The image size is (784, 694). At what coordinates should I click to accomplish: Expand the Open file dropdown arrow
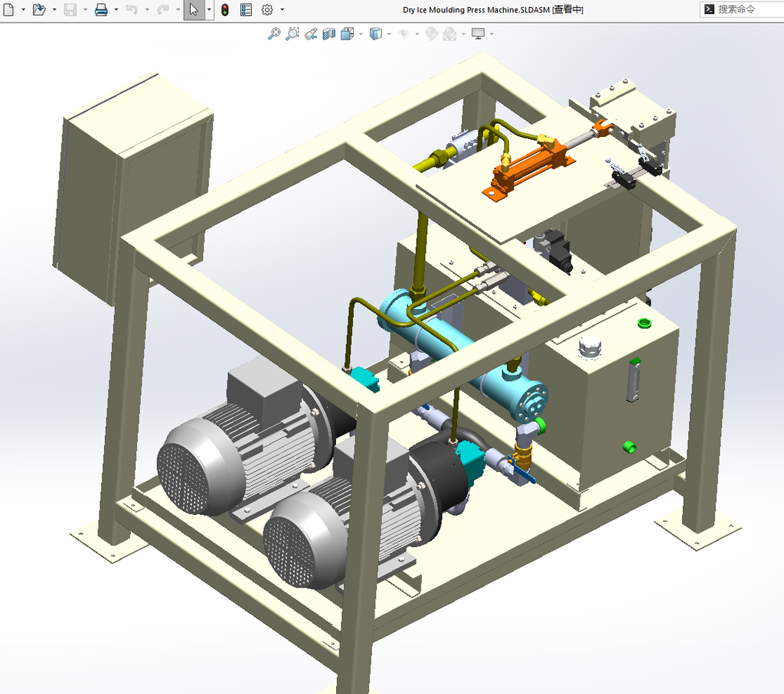pos(54,9)
